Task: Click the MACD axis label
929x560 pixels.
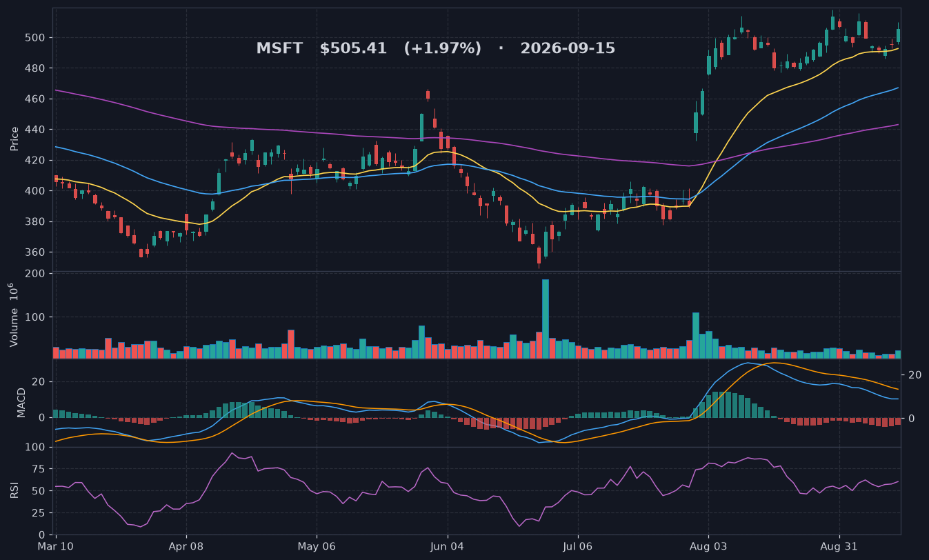Action: click(x=21, y=402)
